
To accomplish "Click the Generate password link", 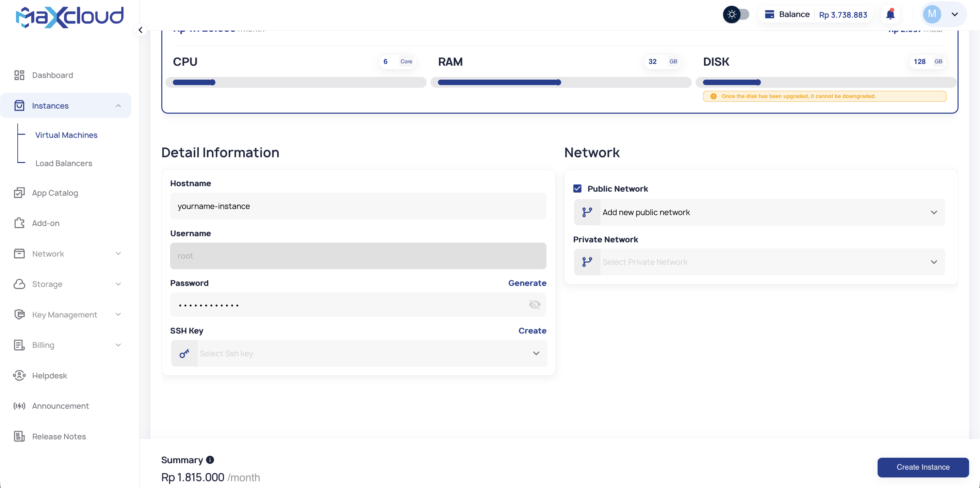I will pyautogui.click(x=527, y=283).
